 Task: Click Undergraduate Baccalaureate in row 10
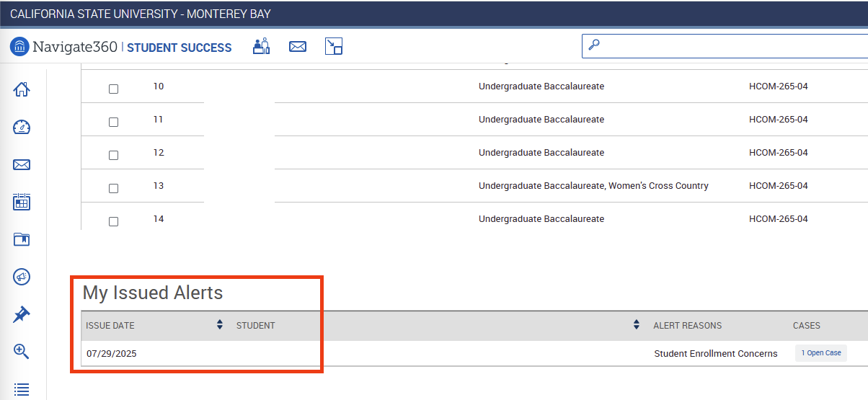(541, 86)
